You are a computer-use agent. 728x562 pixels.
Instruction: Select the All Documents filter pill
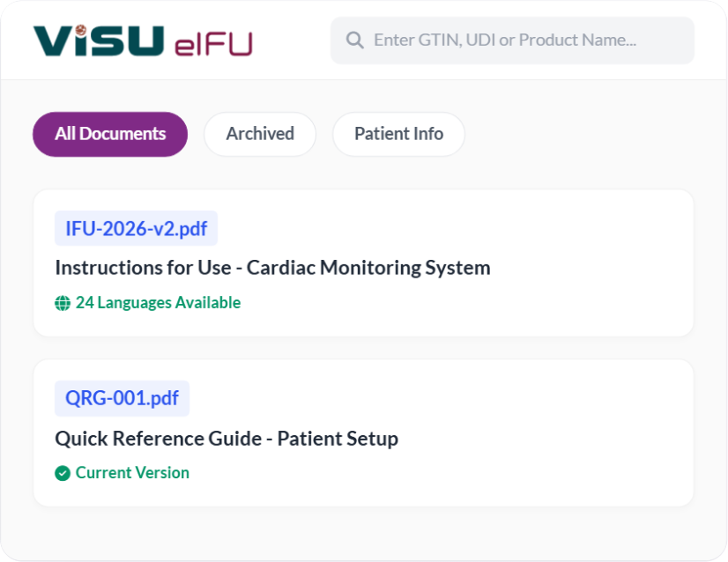[109, 134]
